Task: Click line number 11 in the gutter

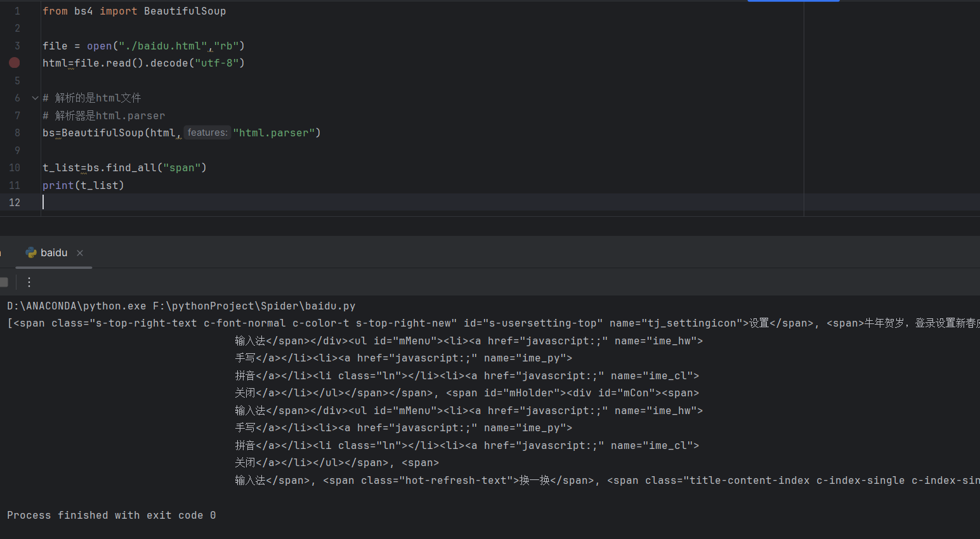Action: point(15,185)
